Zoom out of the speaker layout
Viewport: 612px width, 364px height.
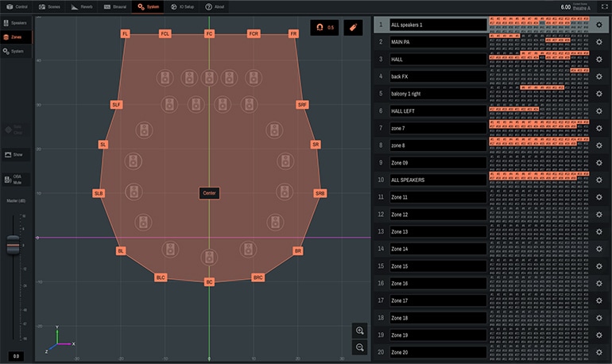tap(360, 347)
